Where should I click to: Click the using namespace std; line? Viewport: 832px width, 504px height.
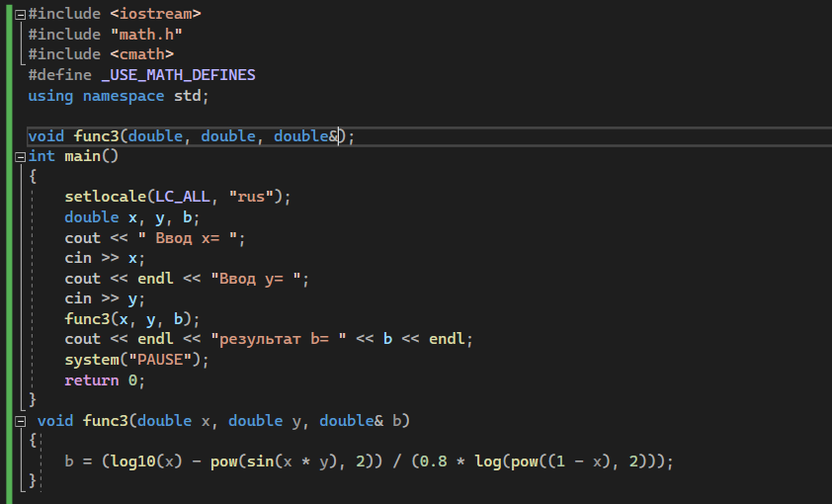[x=119, y=96]
